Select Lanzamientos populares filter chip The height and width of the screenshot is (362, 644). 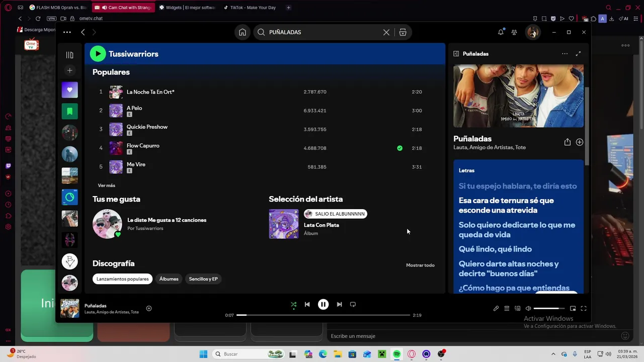pos(123,279)
